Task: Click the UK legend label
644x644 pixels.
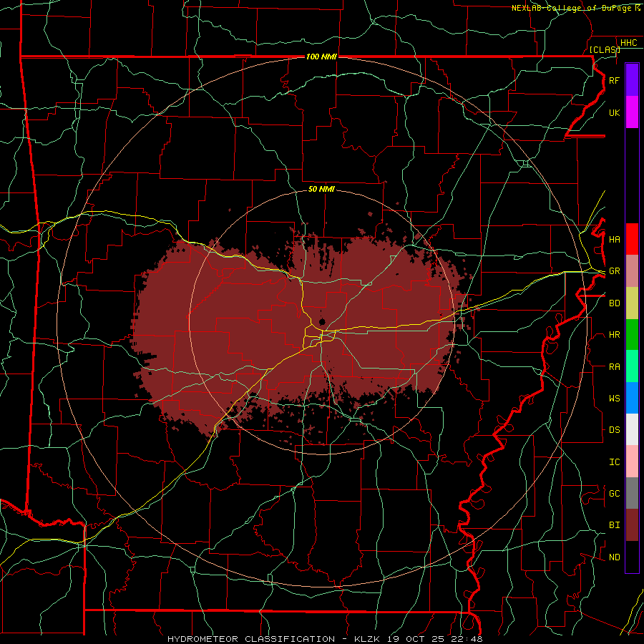Action: [614, 112]
